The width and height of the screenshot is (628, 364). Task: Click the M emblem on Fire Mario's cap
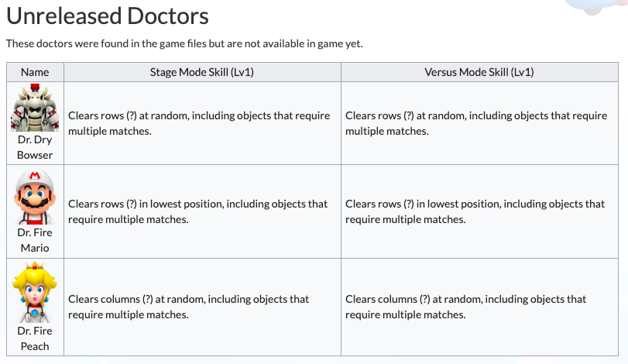pyautogui.click(x=35, y=175)
